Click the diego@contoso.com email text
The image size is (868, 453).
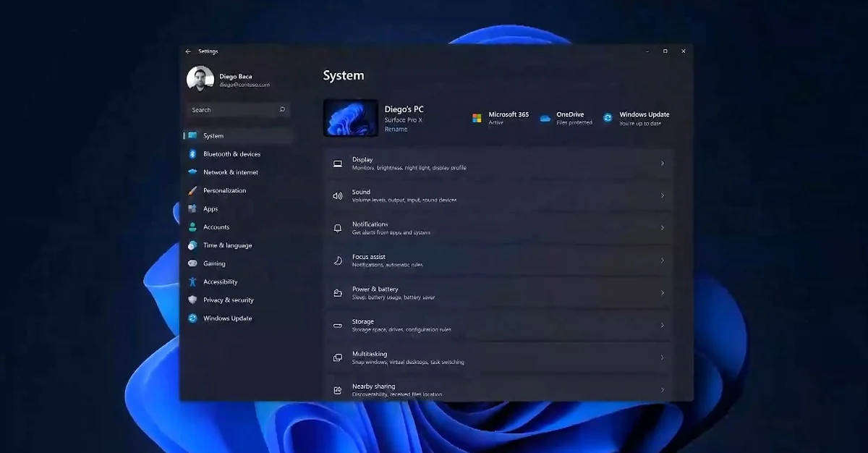(244, 85)
